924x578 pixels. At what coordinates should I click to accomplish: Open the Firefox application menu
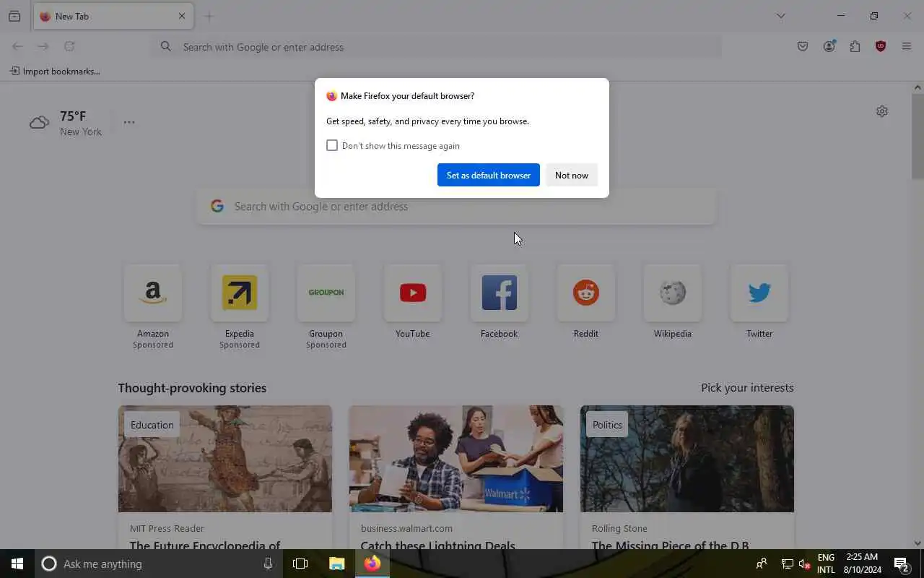tap(907, 46)
